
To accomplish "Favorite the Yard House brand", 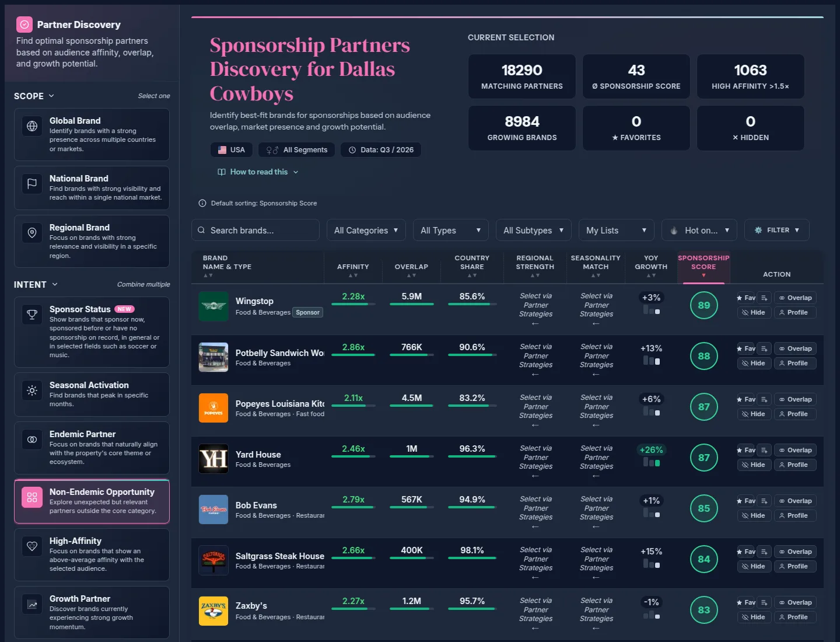I will coord(746,450).
